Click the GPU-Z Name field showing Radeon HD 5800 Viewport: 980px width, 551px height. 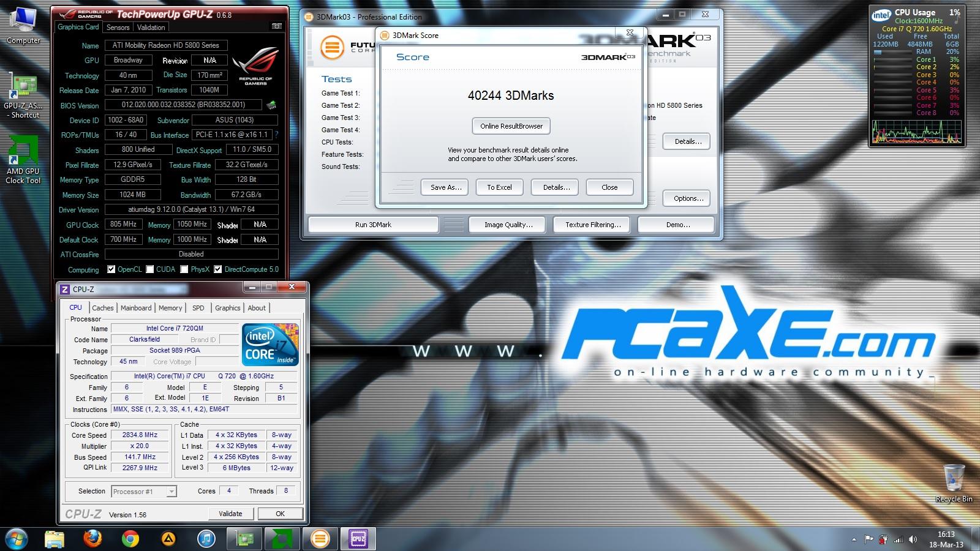point(166,45)
